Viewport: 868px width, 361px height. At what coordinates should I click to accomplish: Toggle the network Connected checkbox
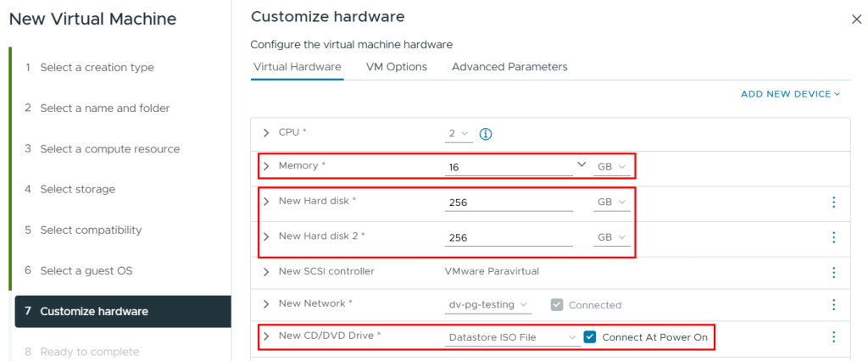click(x=557, y=305)
